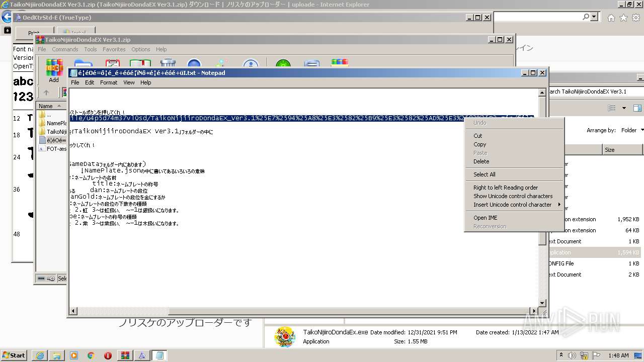Sort WinRAR list by the Name column header
The width and height of the screenshot is (644, 362).
point(50,106)
